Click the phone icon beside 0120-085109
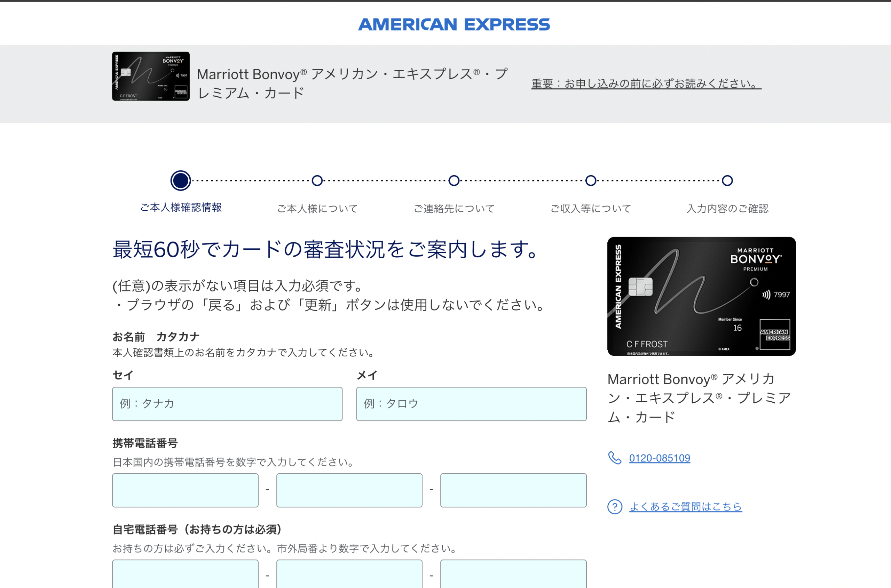Image resolution: width=891 pixels, height=588 pixels. (614, 458)
